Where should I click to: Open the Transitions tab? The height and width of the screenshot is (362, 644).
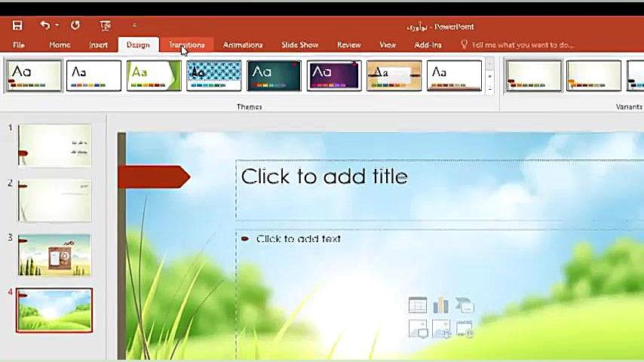click(x=186, y=44)
